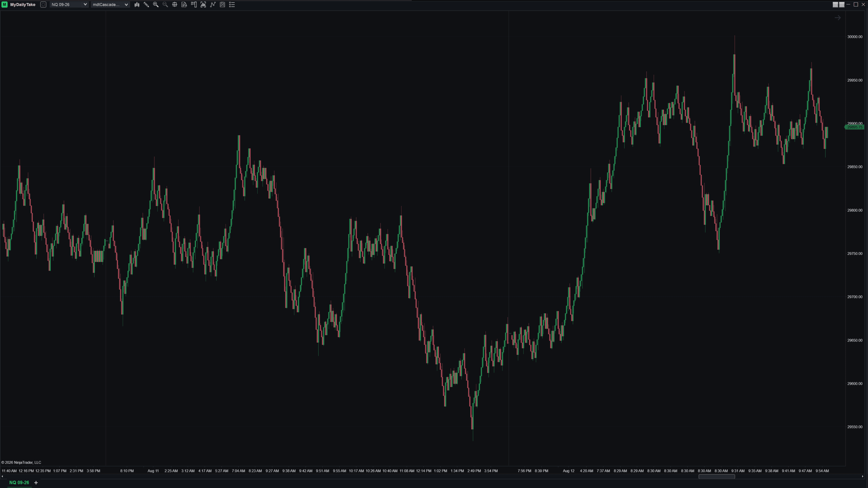Image resolution: width=868 pixels, height=488 pixels.
Task: Open the mdtCascade bar type dropdown
Action: 110,4
